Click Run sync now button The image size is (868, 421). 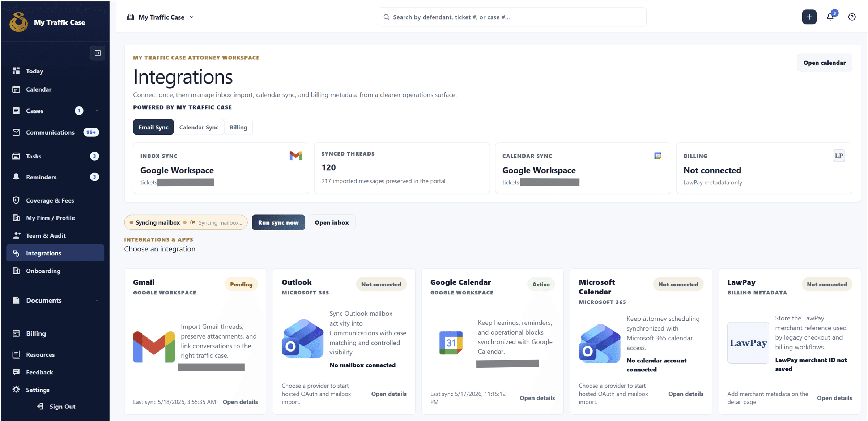coord(278,222)
